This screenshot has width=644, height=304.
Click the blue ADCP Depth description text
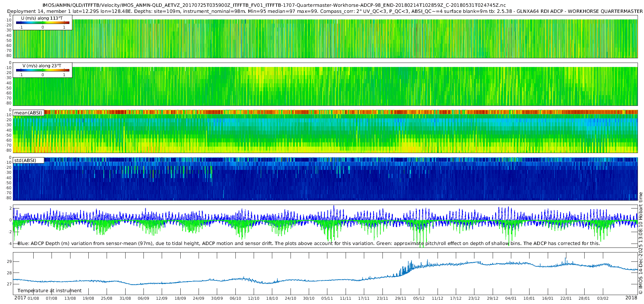click(143, 243)
